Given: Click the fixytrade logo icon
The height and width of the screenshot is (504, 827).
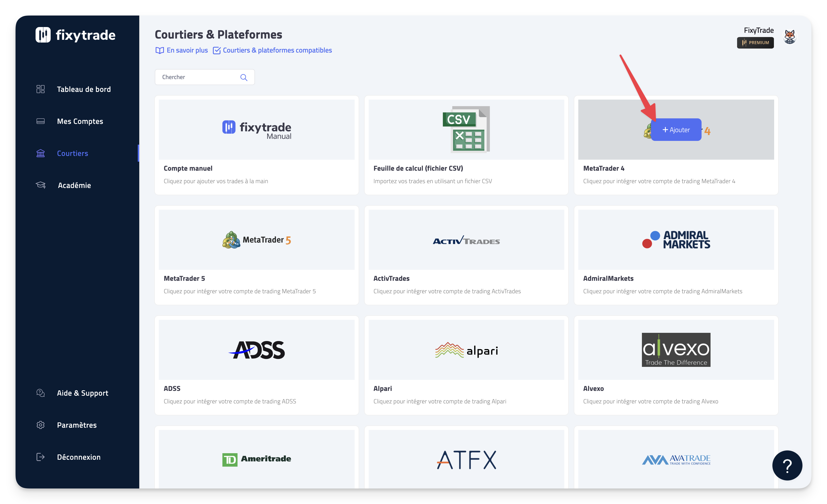Looking at the screenshot, I should click(x=43, y=35).
